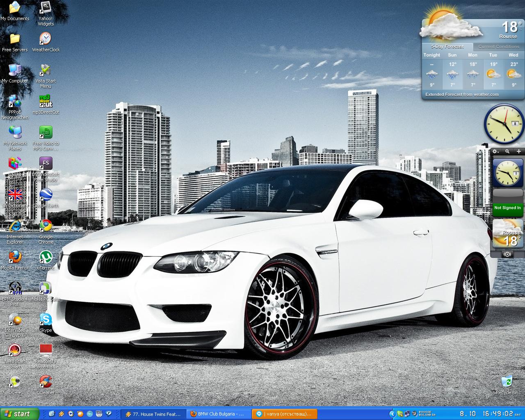Open the My Documents desktop icon
This screenshot has height=420, width=525.
pyautogui.click(x=15, y=11)
